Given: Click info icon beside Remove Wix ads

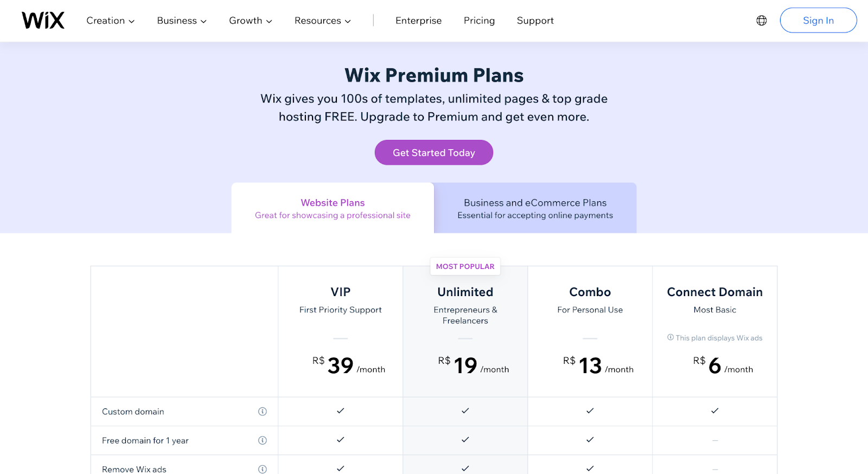Looking at the screenshot, I should [263, 469].
